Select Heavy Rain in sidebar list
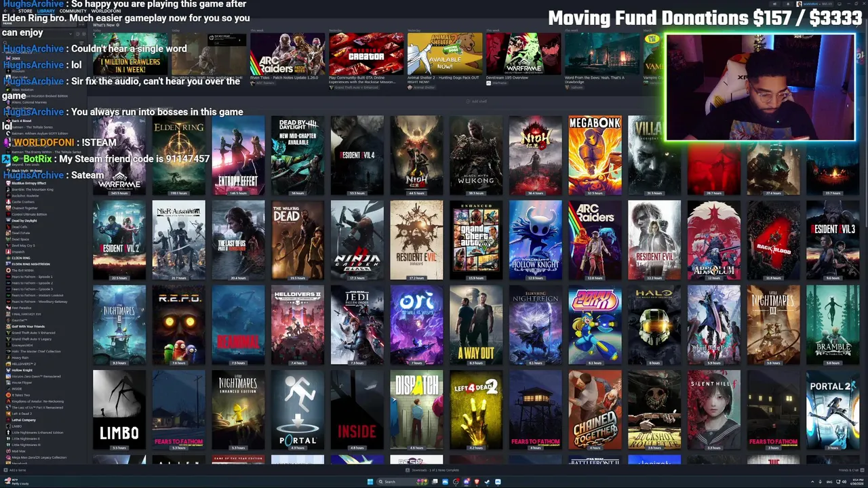Viewport: 868px width, 488px height. pyautogui.click(x=19, y=358)
